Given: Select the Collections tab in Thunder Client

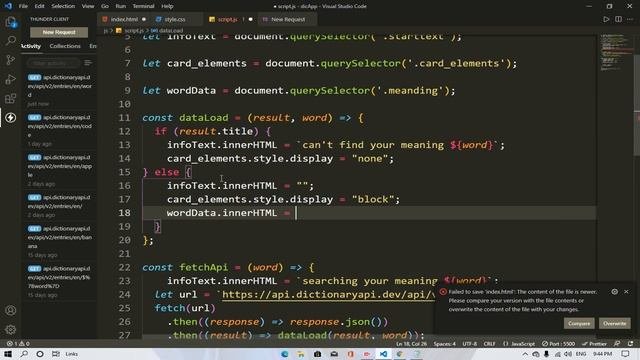Looking at the screenshot, I should click(65, 46).
